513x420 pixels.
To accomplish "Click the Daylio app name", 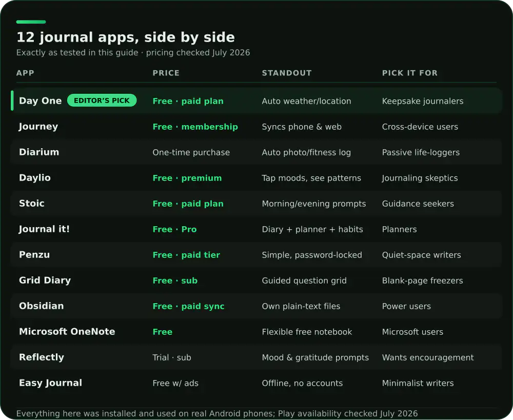I will pyautogui.click(x=35, y=178).
